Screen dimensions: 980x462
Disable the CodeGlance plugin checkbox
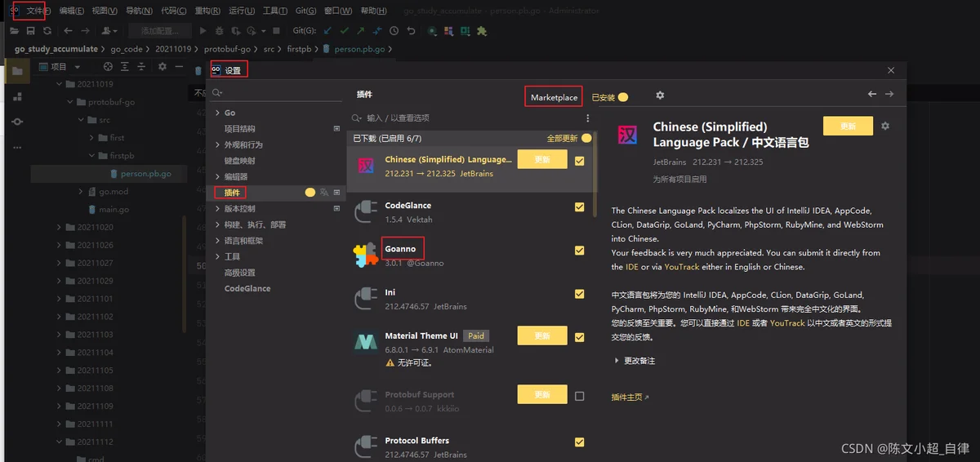(x=580, y=207)
